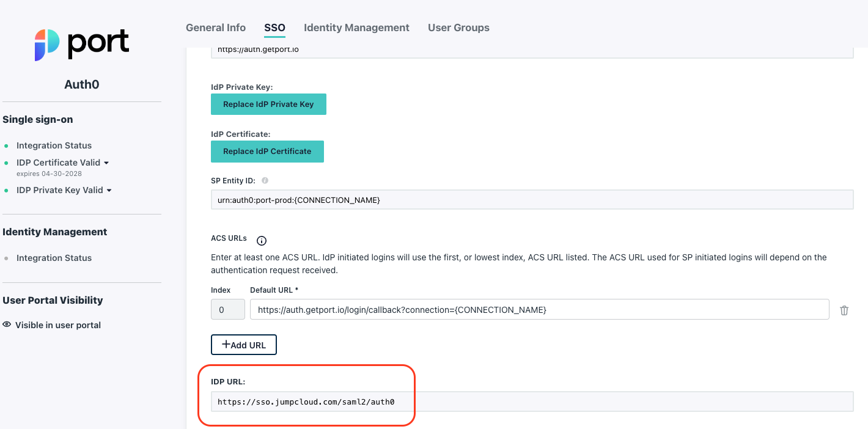This screenshot has height=429, width=868.
Task: Switch to the General Info tab
Action: click(216, 28)
